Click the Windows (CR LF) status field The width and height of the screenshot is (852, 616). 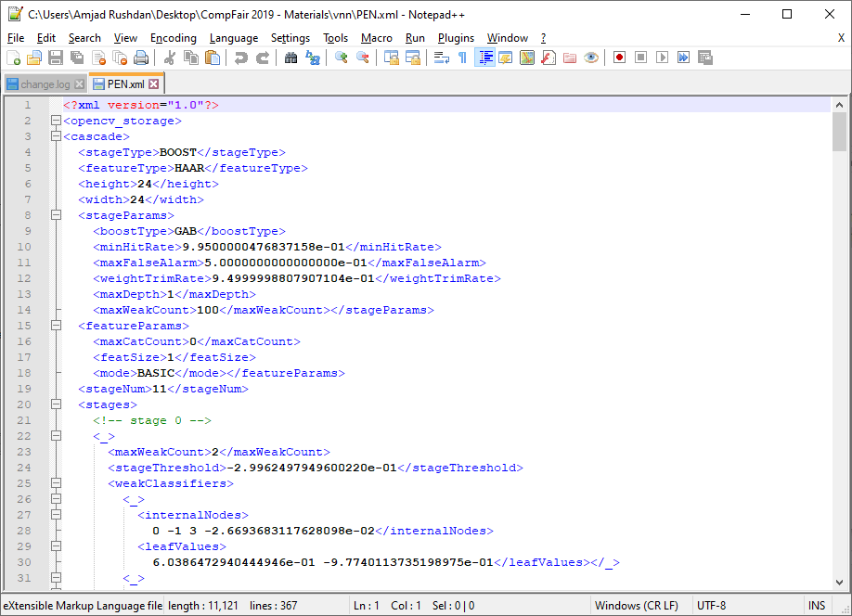click(635, 606)
